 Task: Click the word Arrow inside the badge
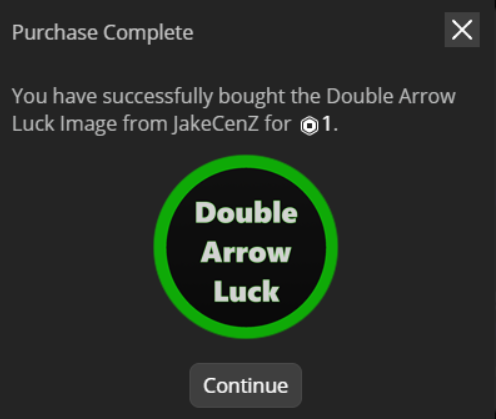[246, 253]
